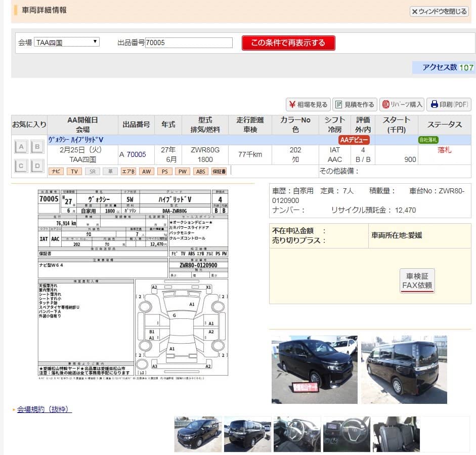476x455 pixels.
Task: Open the auction inspection sheet image
Action: coord(133,282)
